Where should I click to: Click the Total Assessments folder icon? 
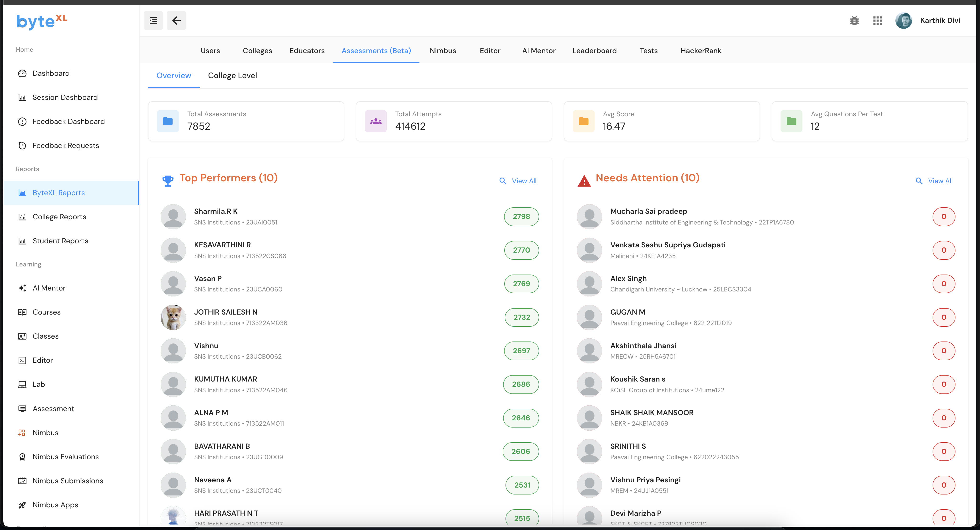(168, 121)
